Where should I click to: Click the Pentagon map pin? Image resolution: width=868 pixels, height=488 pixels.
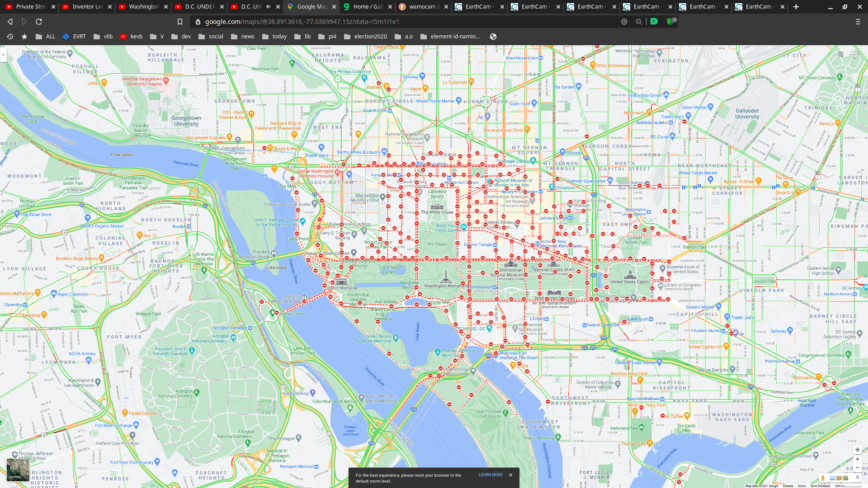298,438
